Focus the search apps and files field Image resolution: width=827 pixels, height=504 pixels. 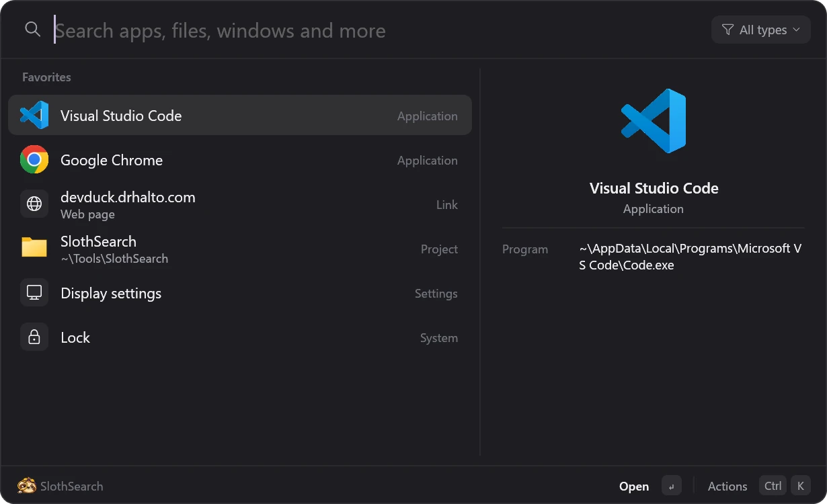pos(377,30)
